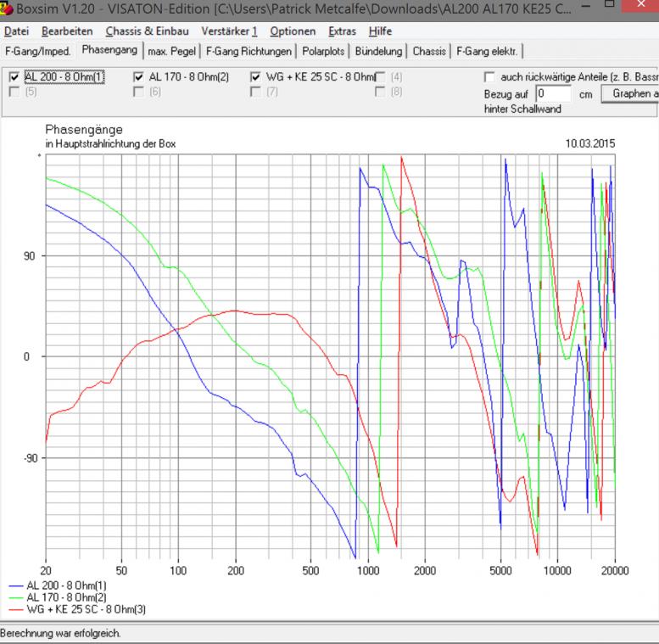Open the Verstärker 1 menu
Screen dimensions: 659x644
coord(229,31)
